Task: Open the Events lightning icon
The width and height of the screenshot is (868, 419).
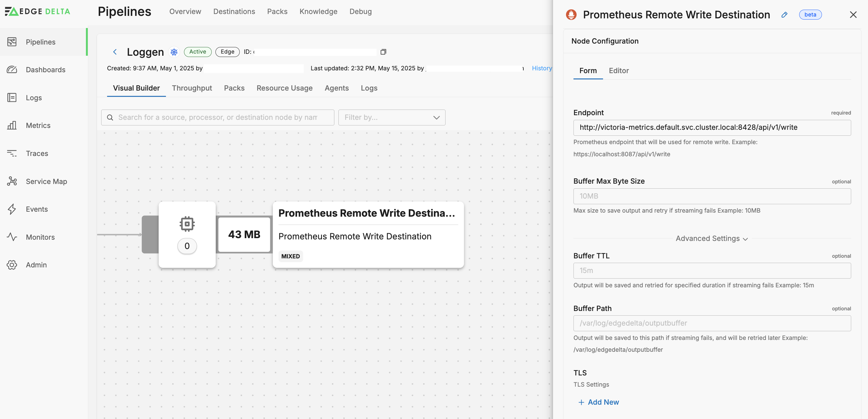Action: 12,209
